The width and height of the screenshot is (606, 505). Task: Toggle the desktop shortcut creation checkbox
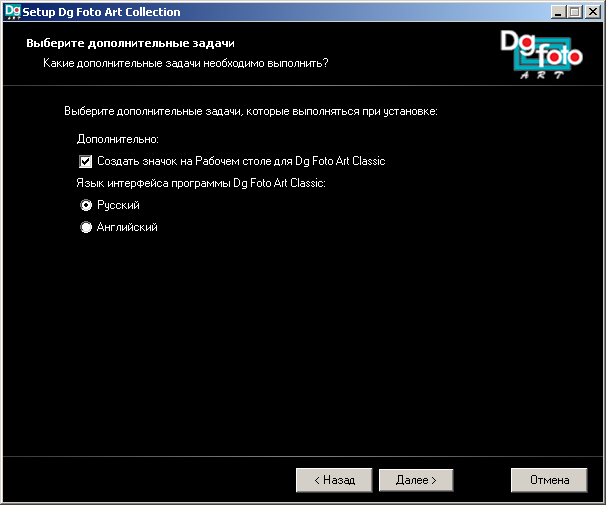pyautogui.click(x=85, y=161)
